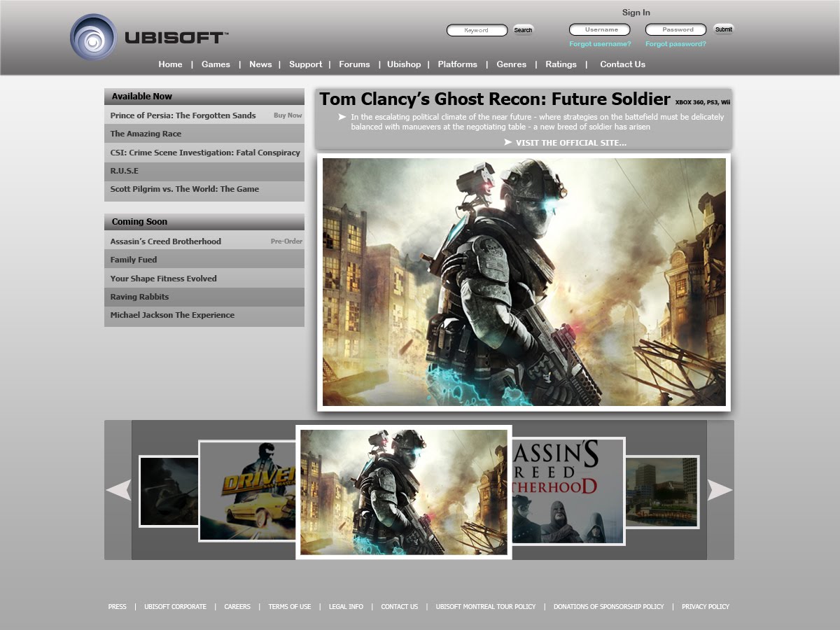Click Buy Now for Prince of Persia

(287, 115)
